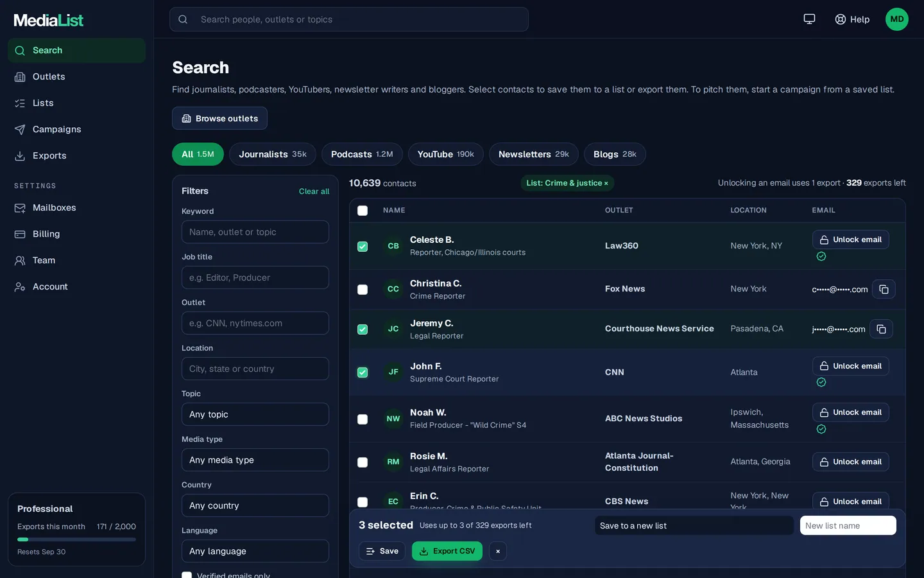The image size is (924, 578).
Task: Click verified check icon under Celeste B. email
Action: (821, 256)
